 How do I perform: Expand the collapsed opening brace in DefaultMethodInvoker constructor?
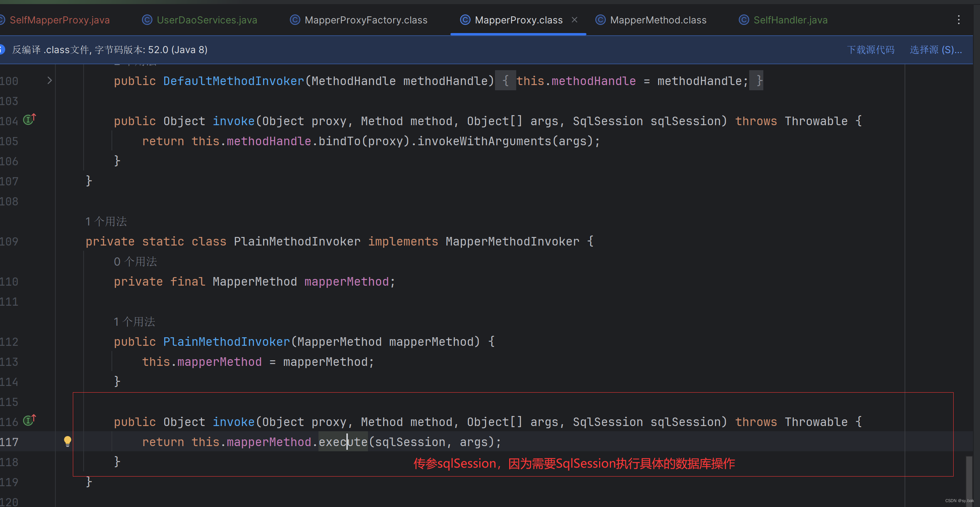tap(505, 81)
